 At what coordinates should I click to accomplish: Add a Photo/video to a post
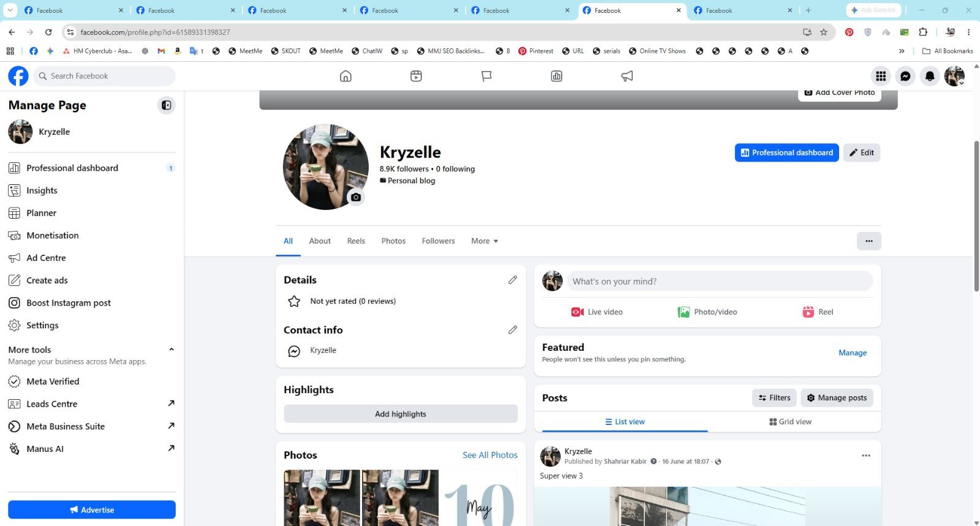click(707, 312)
